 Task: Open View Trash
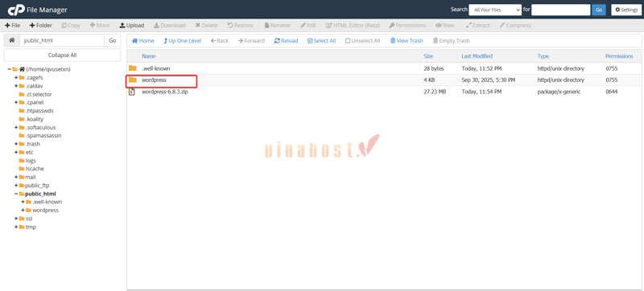(x=407, y=40)
